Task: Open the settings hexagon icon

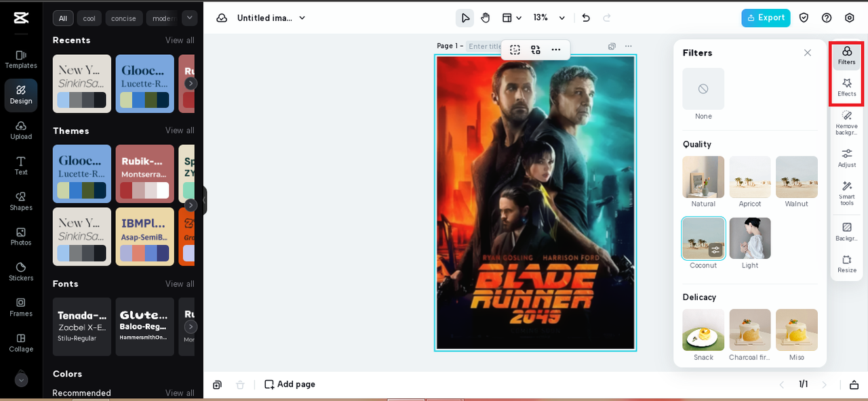Action: point(850,18)
